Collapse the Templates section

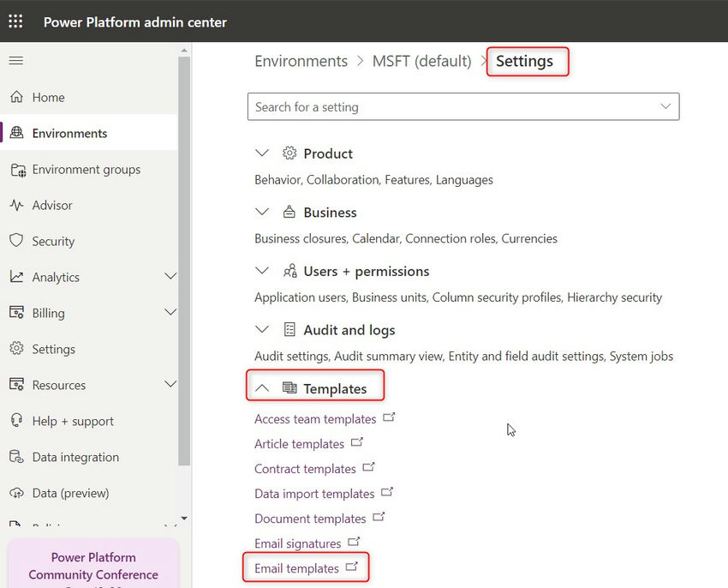point(262,388)
